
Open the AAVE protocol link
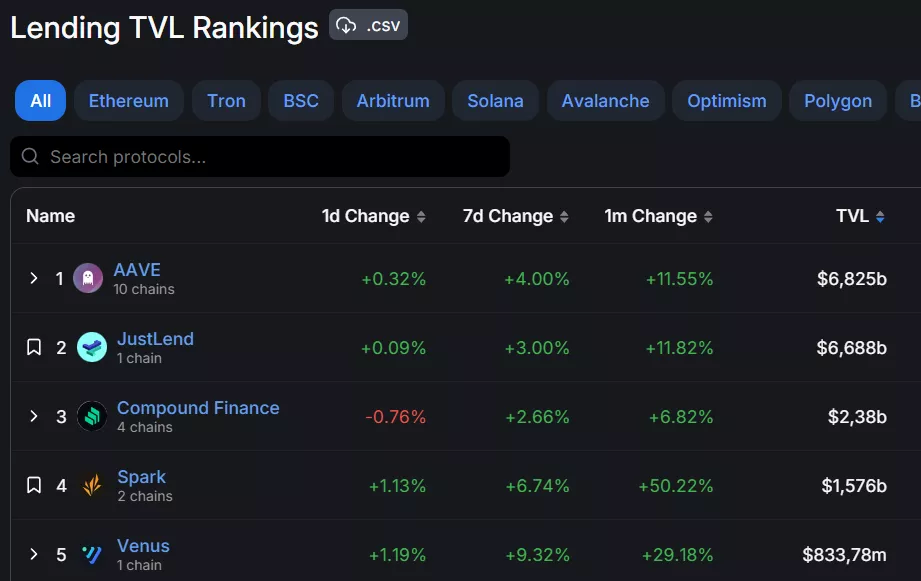click(137, 269)
